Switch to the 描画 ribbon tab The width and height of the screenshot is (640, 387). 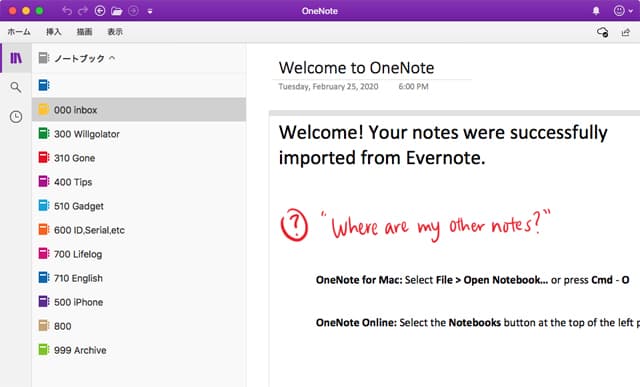[84, 32]
